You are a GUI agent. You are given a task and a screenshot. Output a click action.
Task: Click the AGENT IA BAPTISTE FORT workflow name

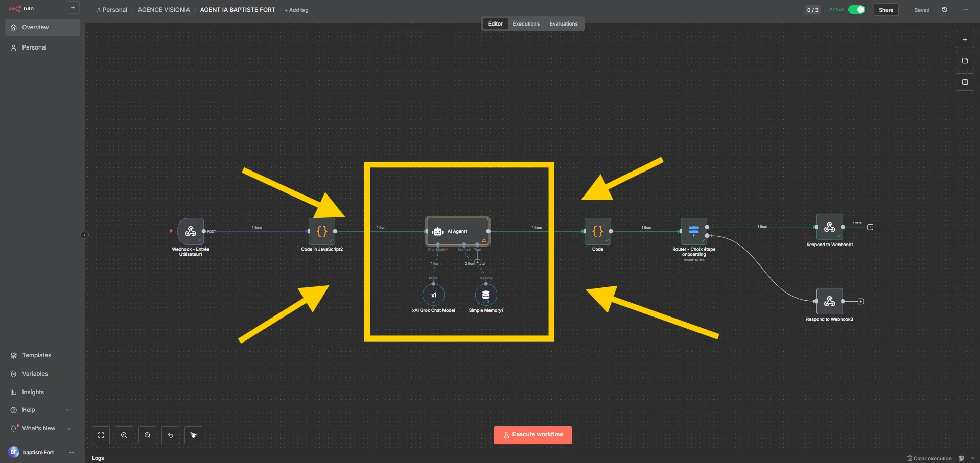tap(238, 10)
